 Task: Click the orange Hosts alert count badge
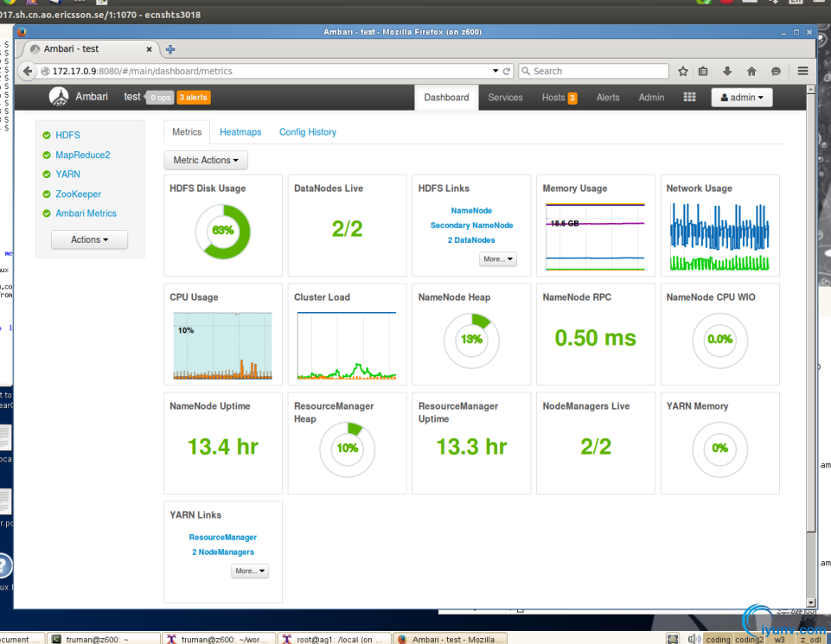pos(572,98)
